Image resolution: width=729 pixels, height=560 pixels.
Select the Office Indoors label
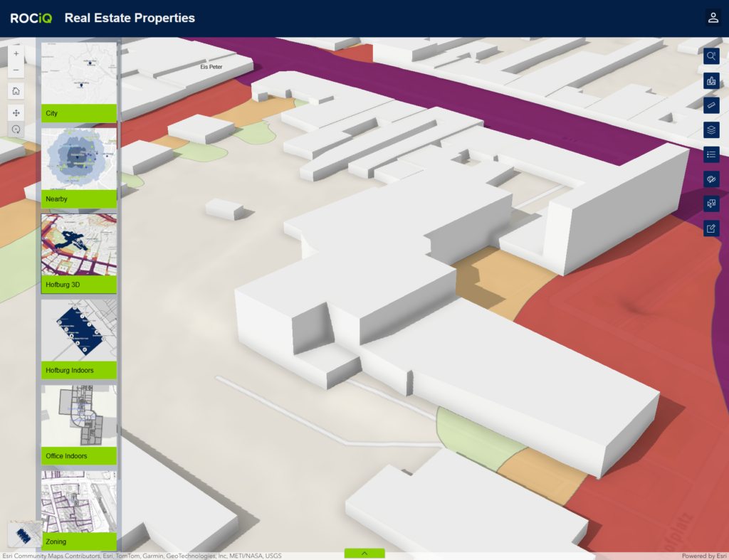coord(66,456)
